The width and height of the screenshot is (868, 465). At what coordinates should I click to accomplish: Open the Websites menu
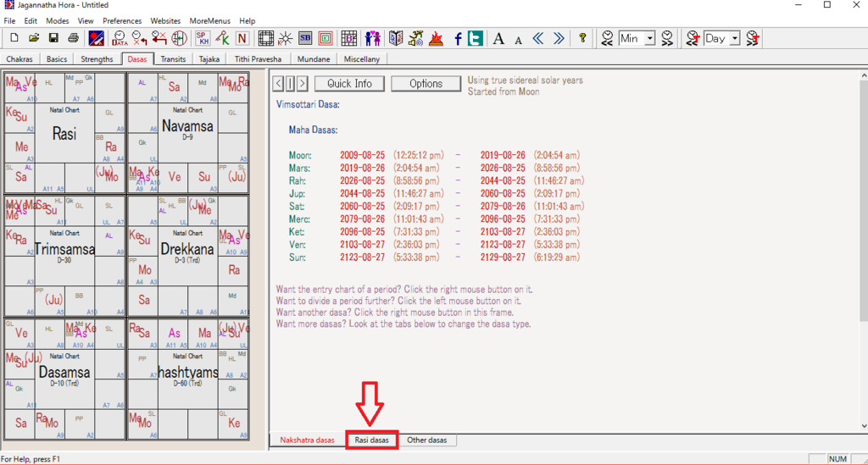[165, 20]
